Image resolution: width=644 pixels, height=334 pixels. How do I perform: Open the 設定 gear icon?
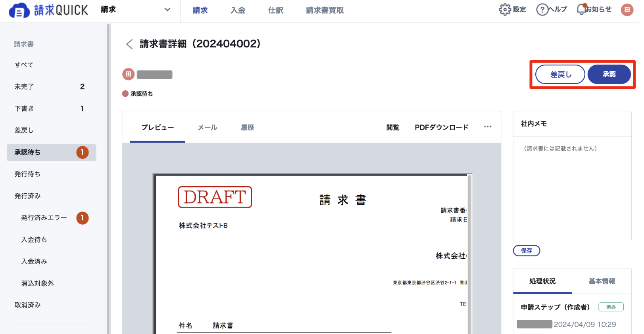pos(505,10)
